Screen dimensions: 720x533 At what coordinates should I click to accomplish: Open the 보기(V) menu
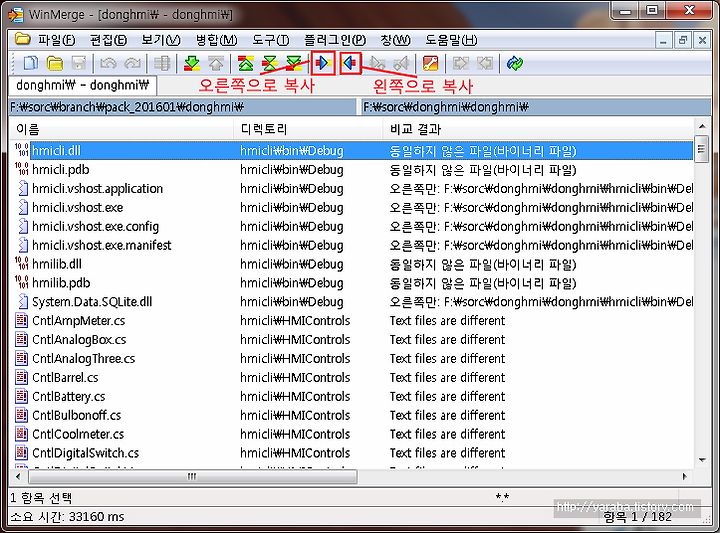pyautogui.click(x=161, y=40)
